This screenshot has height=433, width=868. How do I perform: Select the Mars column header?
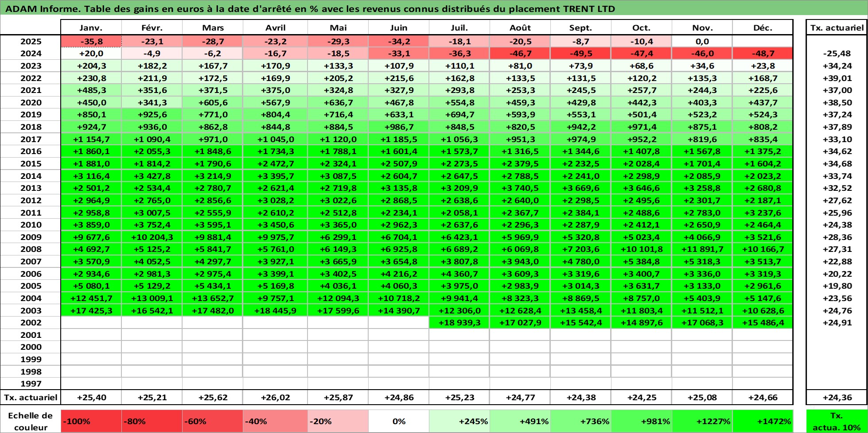point(213,27)
